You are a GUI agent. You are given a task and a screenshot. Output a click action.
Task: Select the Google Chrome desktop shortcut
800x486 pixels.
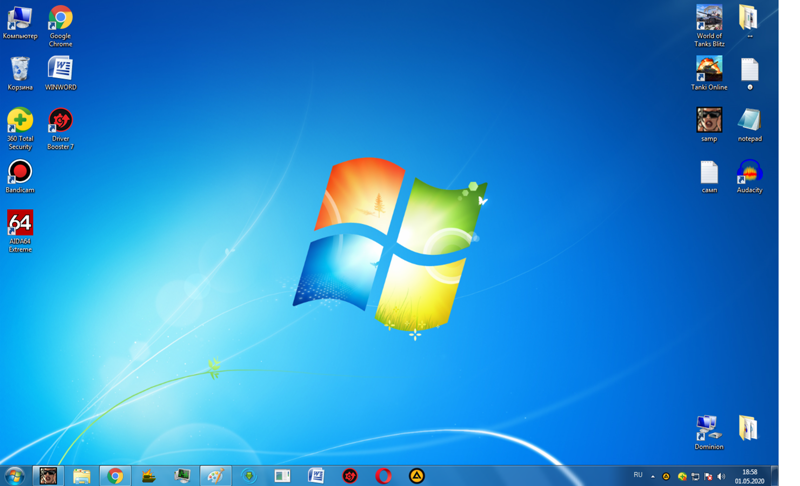(x=60, y=27)
